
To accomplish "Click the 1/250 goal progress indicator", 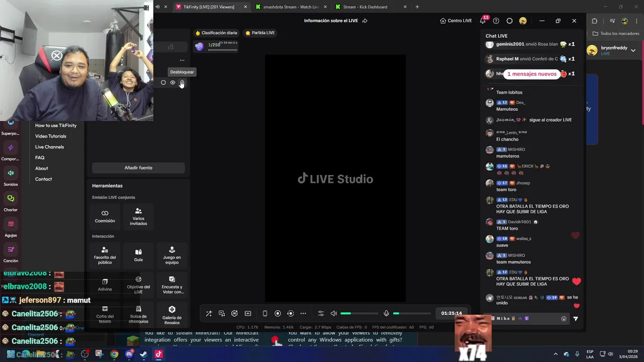I will [216, 46].
